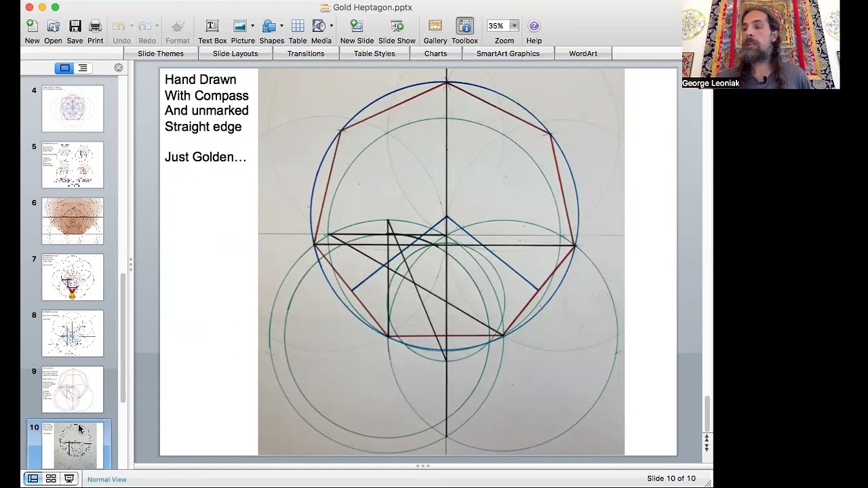Open the Table Styles tab
Image resolution: width=868 pixels, height=488 pixels.
pyautogui.click(x=374, y=54)
